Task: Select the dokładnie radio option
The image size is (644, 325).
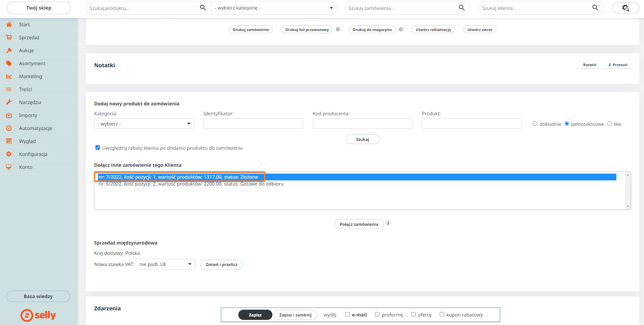Action: pos(535,124)
